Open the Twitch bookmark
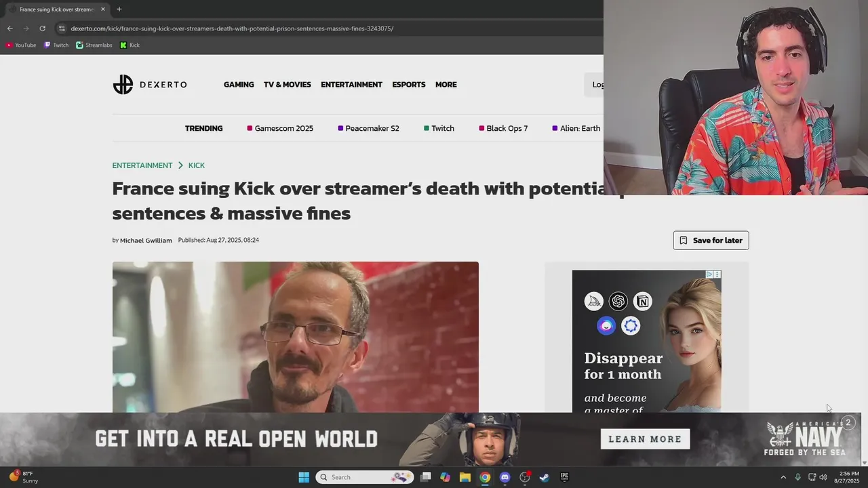Screen dimensions: 868x488 coord(56,45)
